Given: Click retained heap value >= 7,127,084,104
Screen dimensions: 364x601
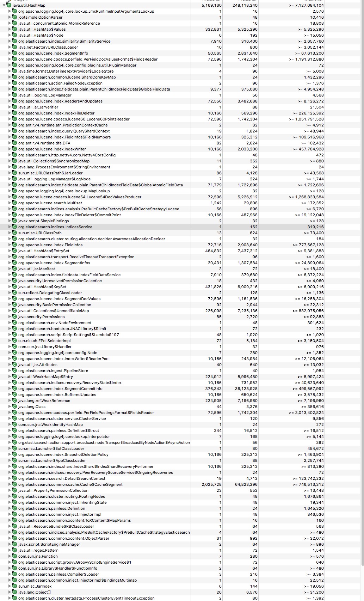Looking at the screenshot, I should [306, 5].
